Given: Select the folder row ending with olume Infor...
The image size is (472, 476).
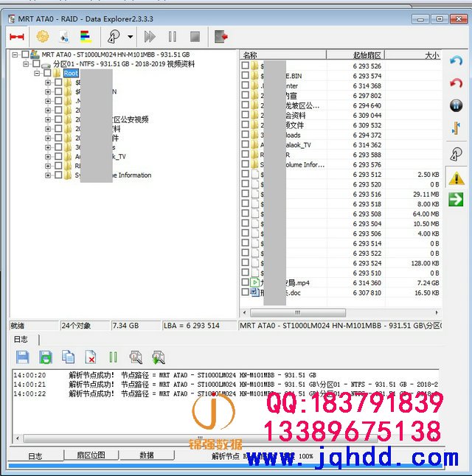Looking at the screenshot, I should pyautogui.click(x=341, y=164).
